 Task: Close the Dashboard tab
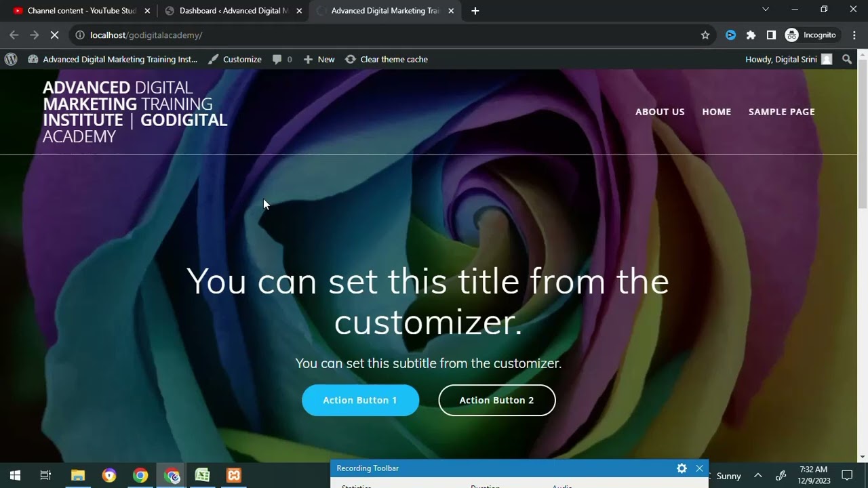(299, 11)
